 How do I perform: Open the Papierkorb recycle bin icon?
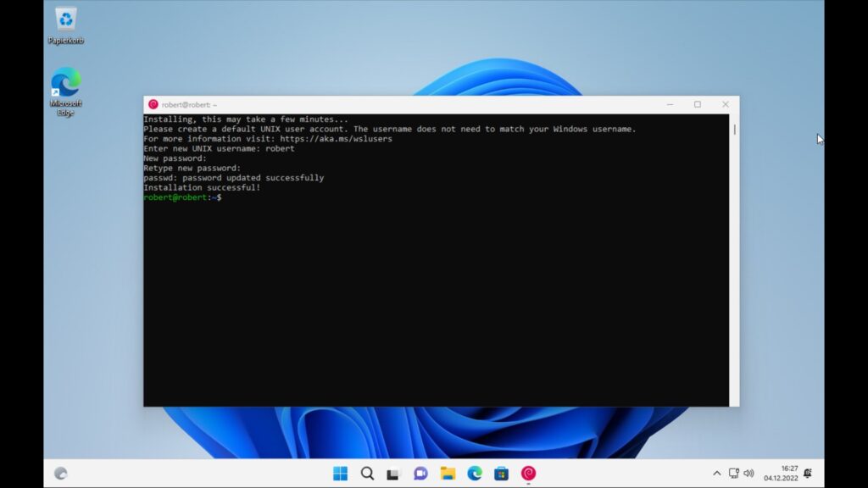coord(65,26)
